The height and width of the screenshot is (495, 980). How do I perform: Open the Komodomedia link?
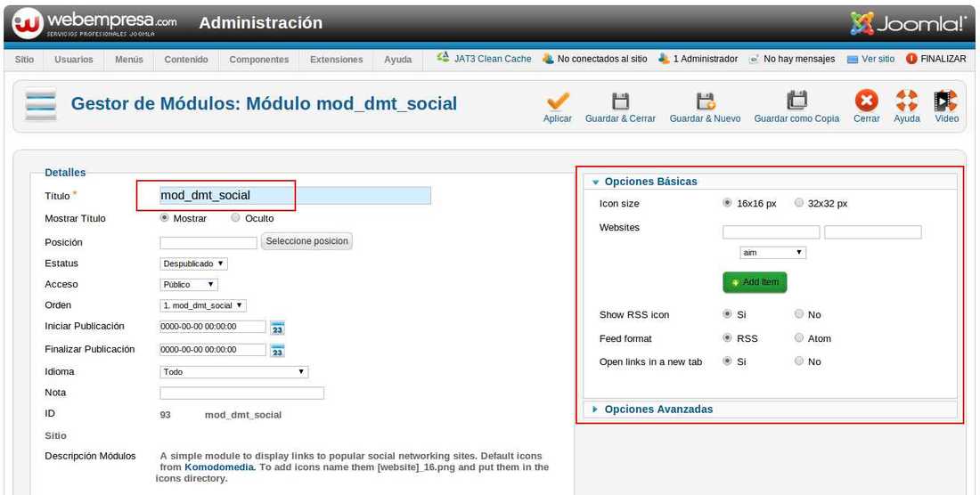219,467
